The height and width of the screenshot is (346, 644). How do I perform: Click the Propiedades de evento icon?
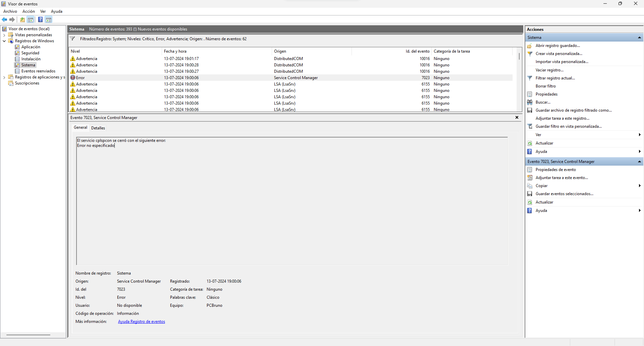530,170
